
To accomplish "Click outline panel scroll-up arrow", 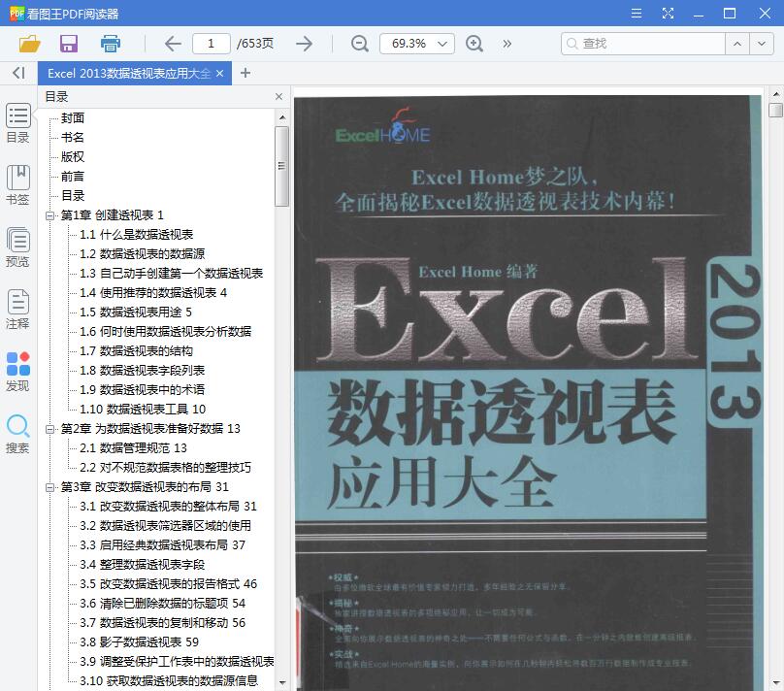I will [282, 117].
